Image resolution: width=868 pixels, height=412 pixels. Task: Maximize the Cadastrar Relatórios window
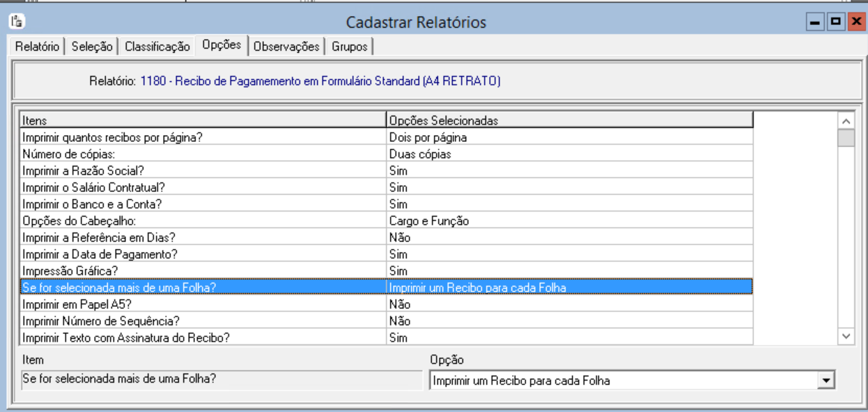pos(834,22)
